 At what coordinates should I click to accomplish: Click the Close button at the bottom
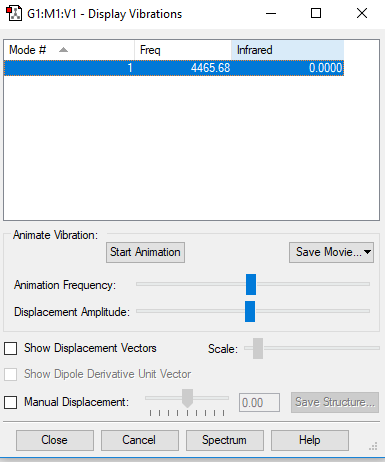55,440
